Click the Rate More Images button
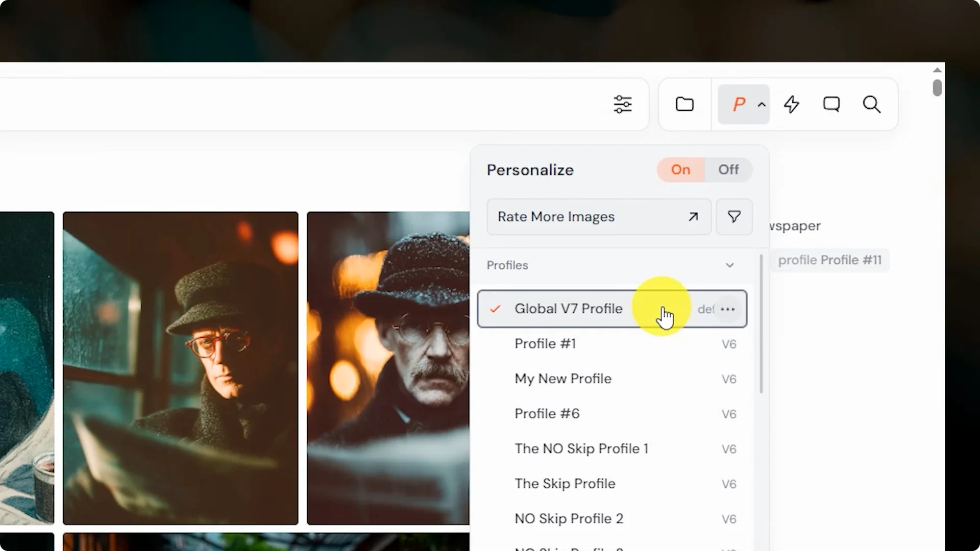 598,216
